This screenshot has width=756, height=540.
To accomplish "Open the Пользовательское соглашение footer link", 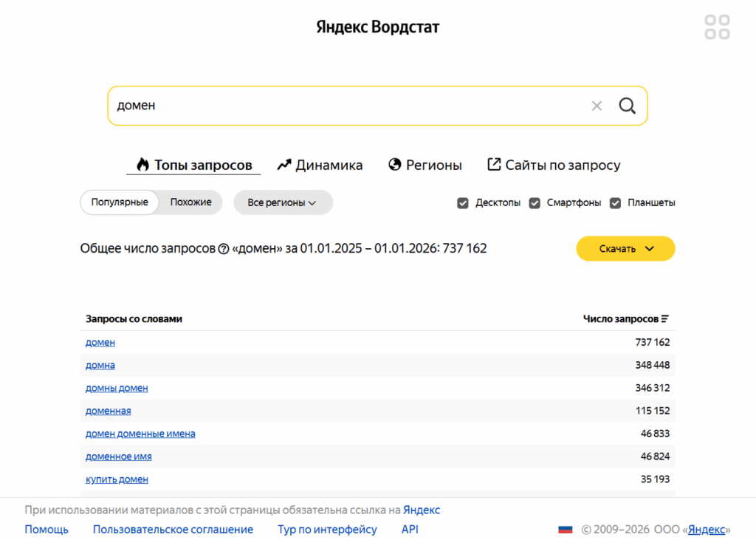I will [x=173, y=530].
